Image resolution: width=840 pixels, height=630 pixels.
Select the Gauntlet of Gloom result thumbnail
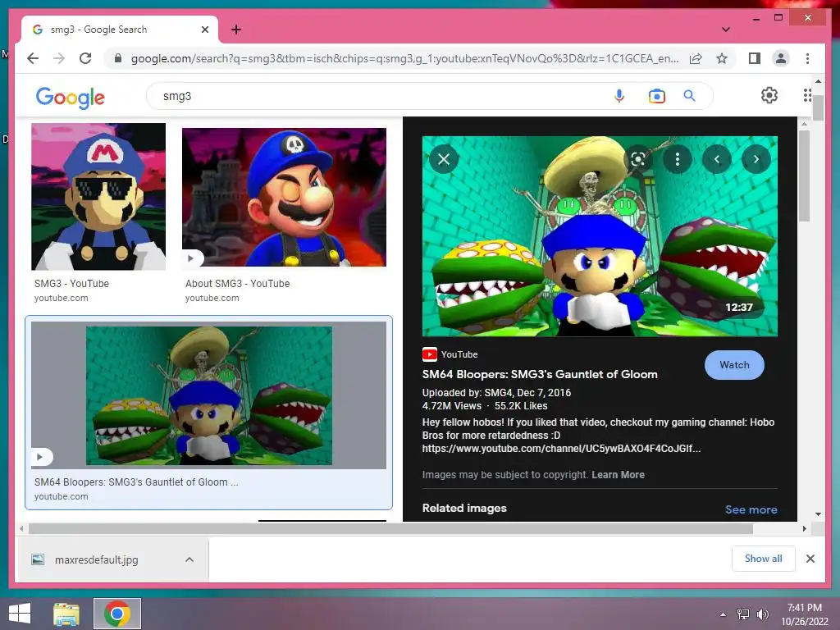click(x=209, y=395)
